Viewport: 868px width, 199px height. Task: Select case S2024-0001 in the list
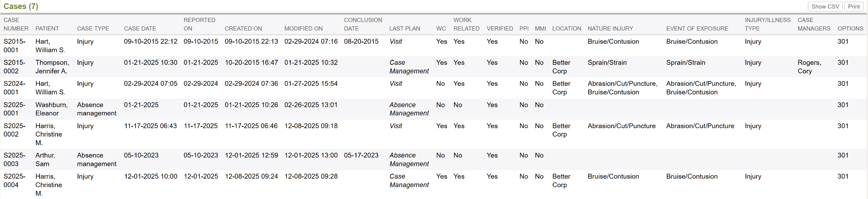[x=14, y=88]
